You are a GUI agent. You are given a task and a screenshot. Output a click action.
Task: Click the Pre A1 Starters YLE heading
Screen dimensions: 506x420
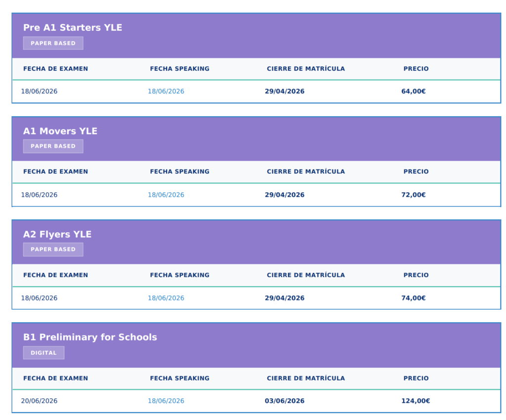[x=72, y=28]
